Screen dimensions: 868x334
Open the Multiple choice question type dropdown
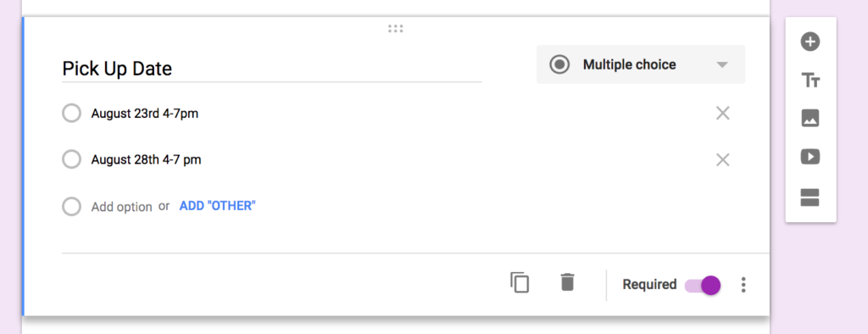tap(641, 64)
